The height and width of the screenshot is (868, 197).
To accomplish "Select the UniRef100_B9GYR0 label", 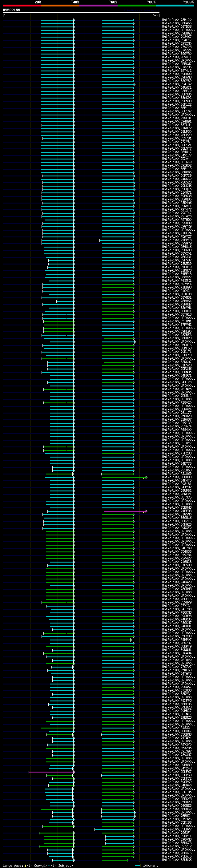I will pyautogui.click(x=177, y=54).
